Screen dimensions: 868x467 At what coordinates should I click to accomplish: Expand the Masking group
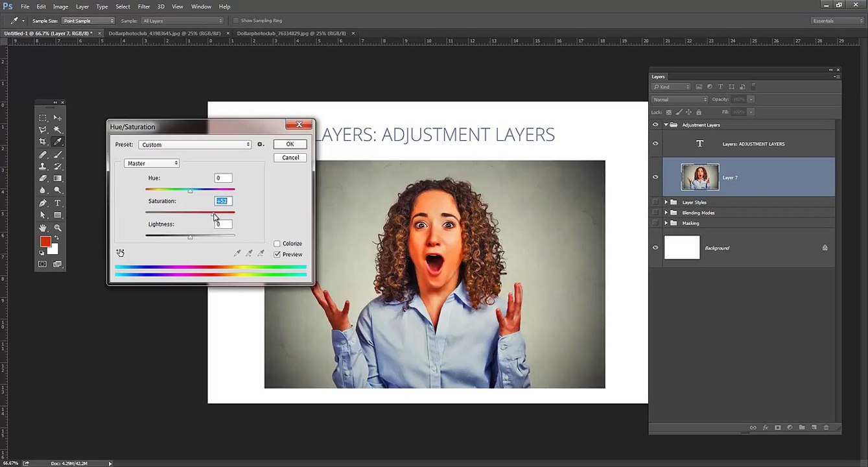pos(666,223)
